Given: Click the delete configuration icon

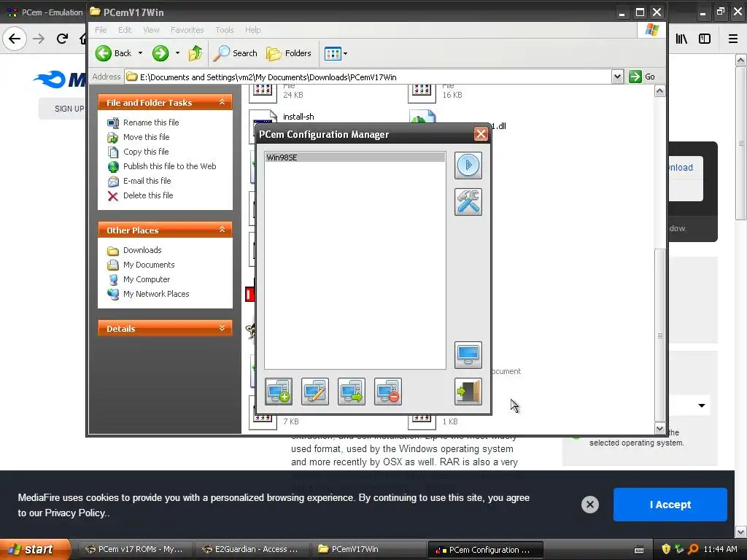Looking at the screenshot, I should coord(388,392).
